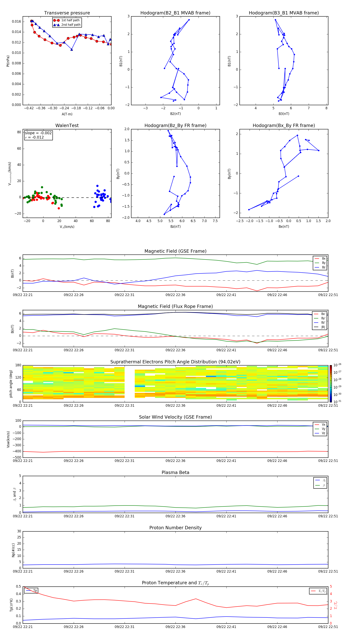
Task: Click the "Proton Temperature and Te/Tp" title
Action: coord(175,583)
